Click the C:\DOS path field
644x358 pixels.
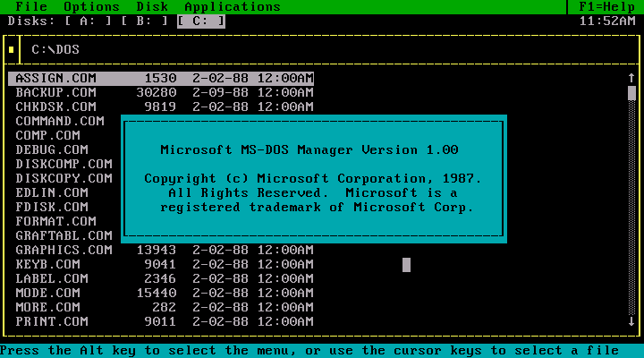55,49
